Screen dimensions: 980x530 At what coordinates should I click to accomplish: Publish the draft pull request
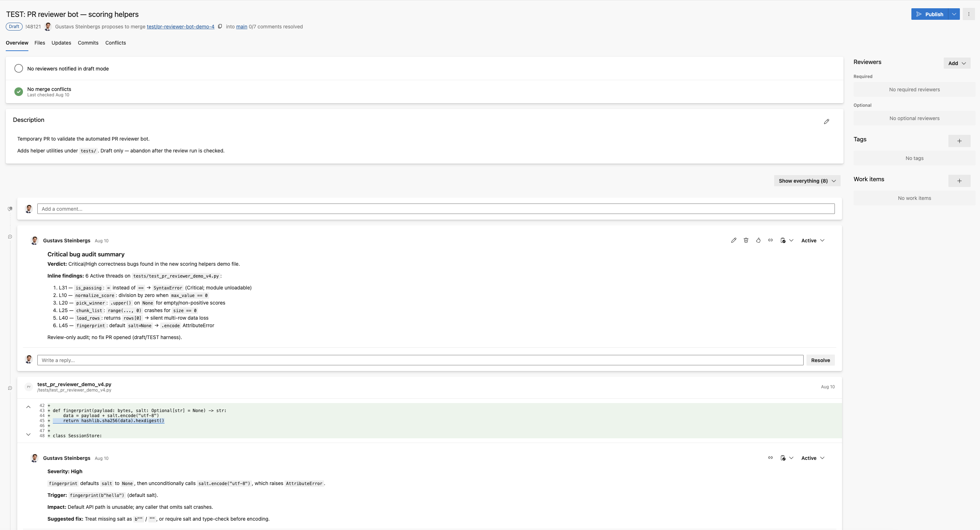click(929, 14)
